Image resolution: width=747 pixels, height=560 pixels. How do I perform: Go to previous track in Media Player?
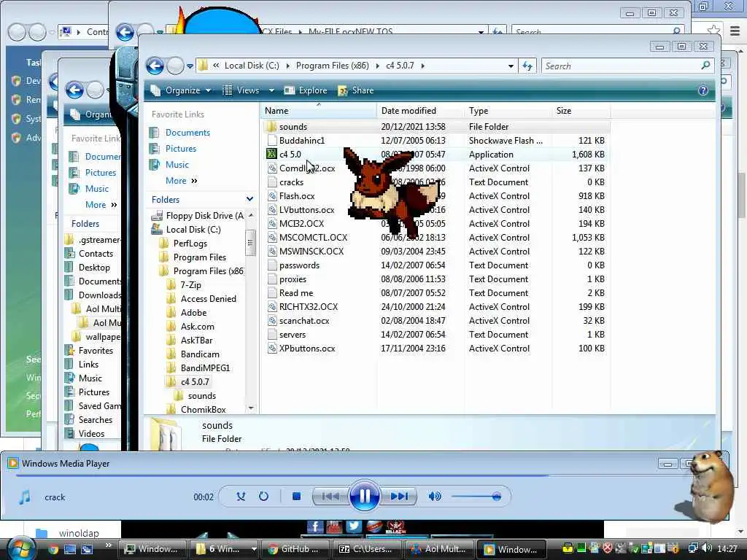330,497
